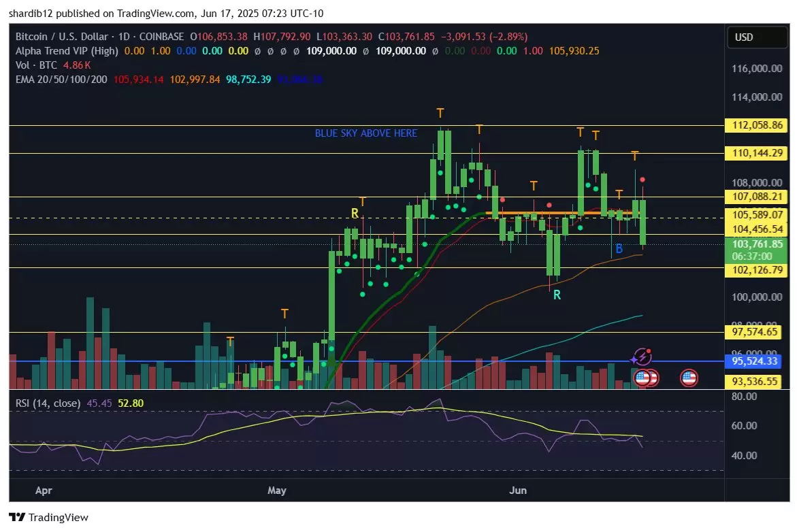
Task: Click the EMA 20 value 105,934.14
Action: (139, 80)
